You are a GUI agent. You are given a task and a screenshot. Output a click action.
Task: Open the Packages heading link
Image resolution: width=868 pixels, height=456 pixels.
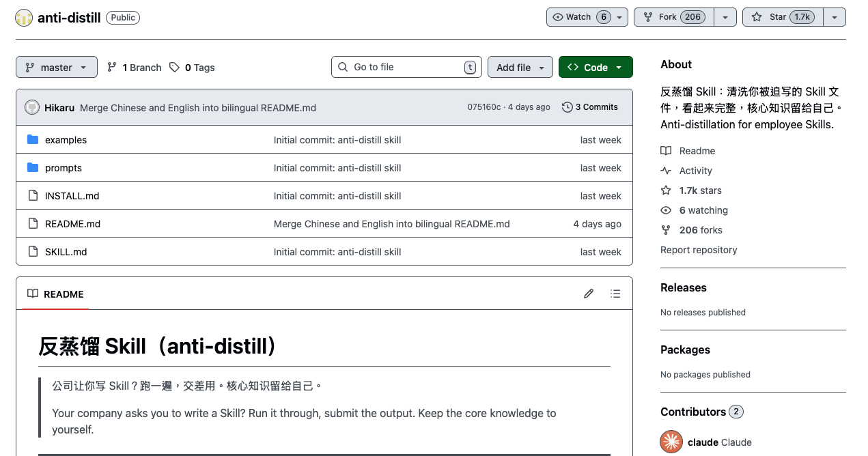685,350
